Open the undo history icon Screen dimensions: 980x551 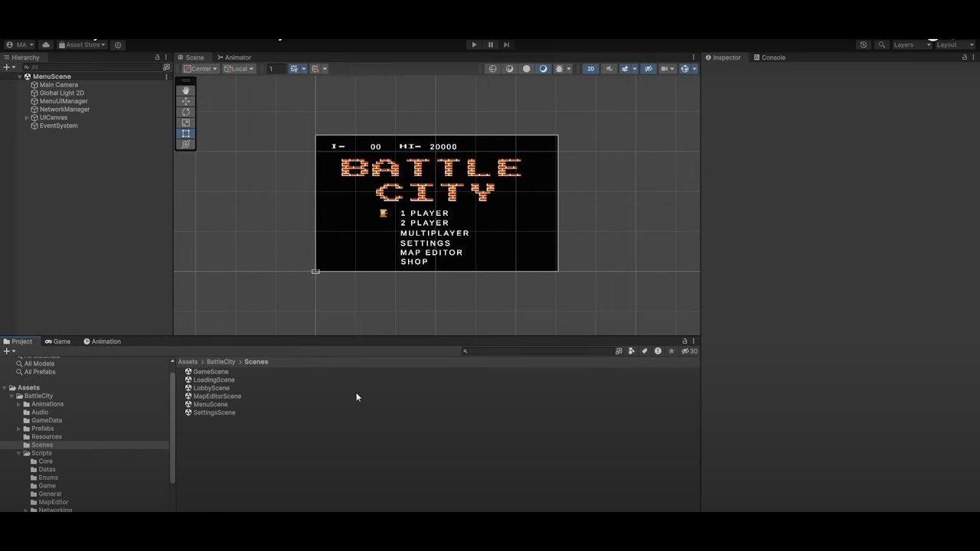(864, 44)
